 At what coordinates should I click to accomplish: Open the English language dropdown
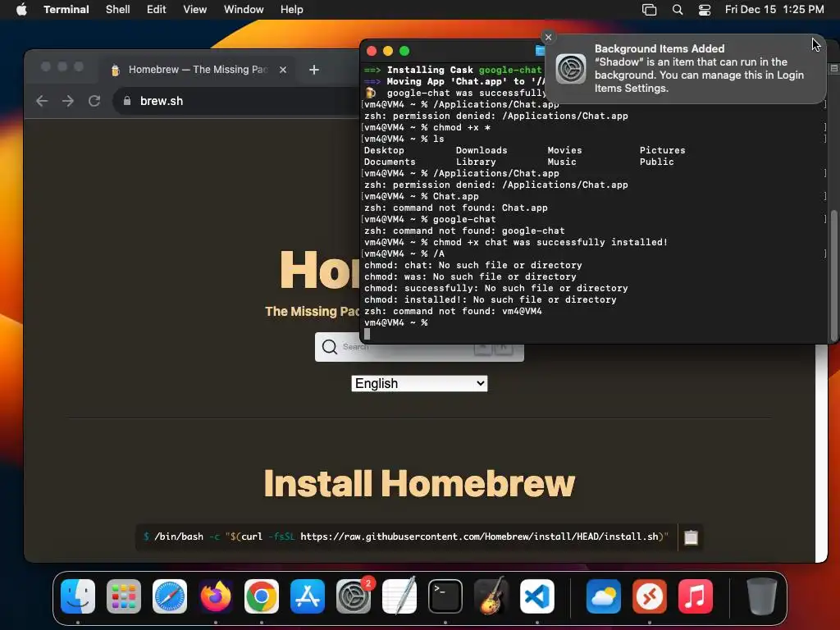tap(419, 384)
